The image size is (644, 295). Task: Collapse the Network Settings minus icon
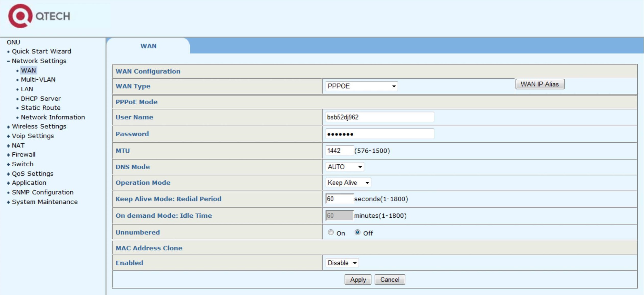point(8,61)
